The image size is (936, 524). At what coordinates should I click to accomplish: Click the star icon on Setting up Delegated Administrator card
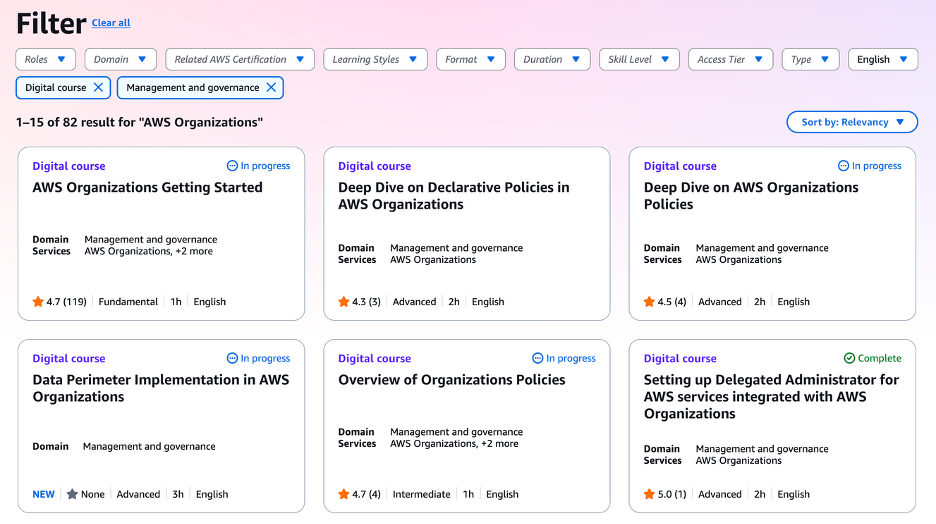coord(649,494)
